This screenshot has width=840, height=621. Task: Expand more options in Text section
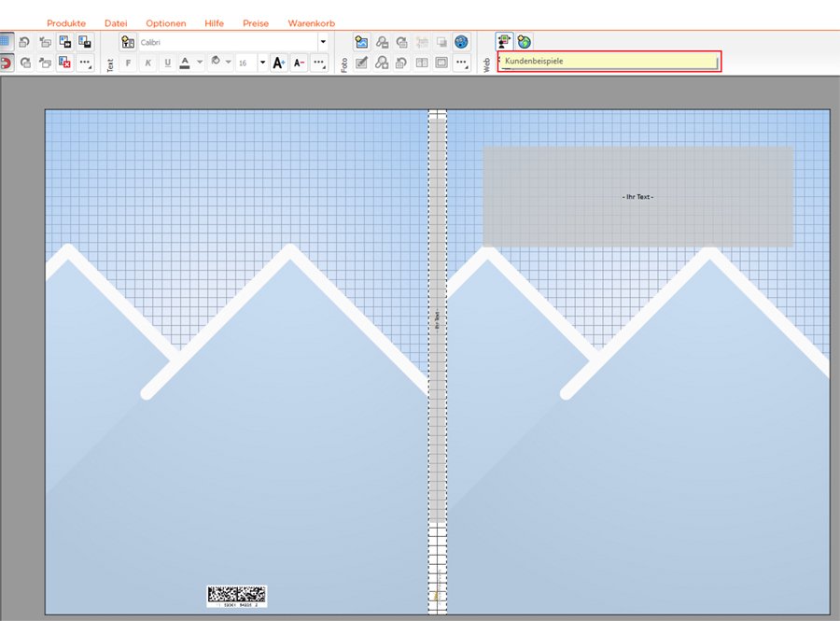319,63
